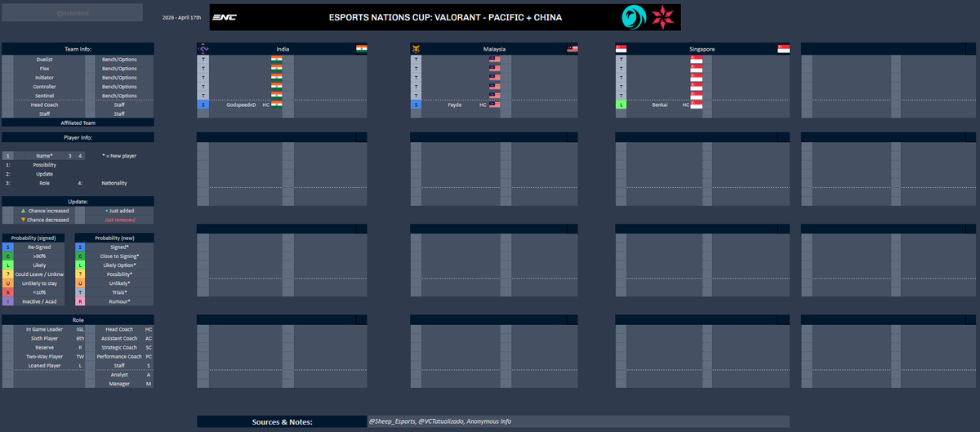Click the green L status cell beside Benkai

[621, 105]
